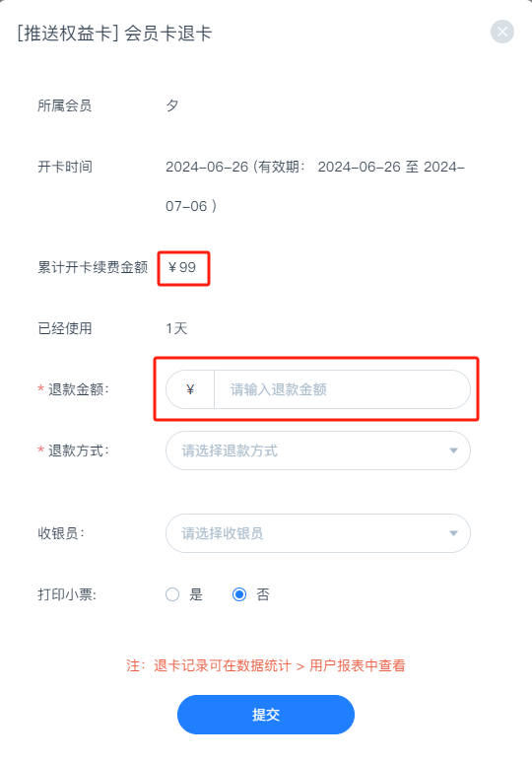Click the 否 option label text

pos(263,594)
